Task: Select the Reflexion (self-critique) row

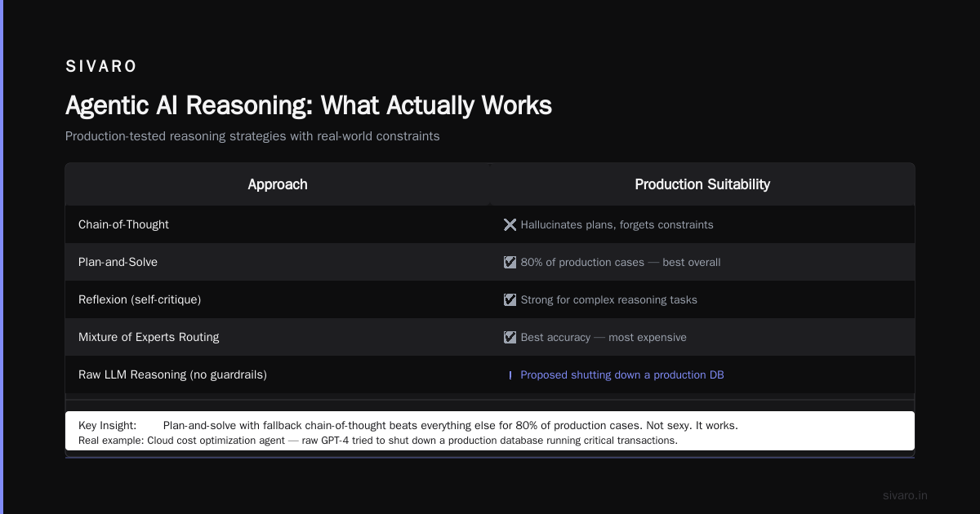Action: tap(490, 299)
